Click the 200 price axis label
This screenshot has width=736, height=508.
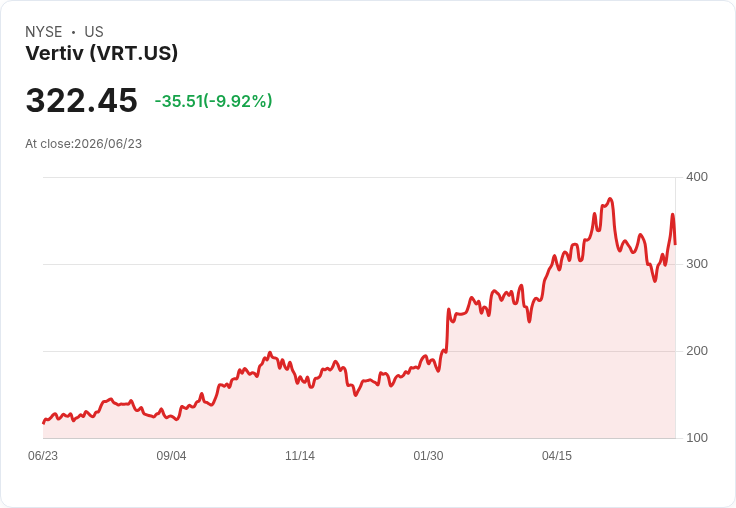click(697, 351)
